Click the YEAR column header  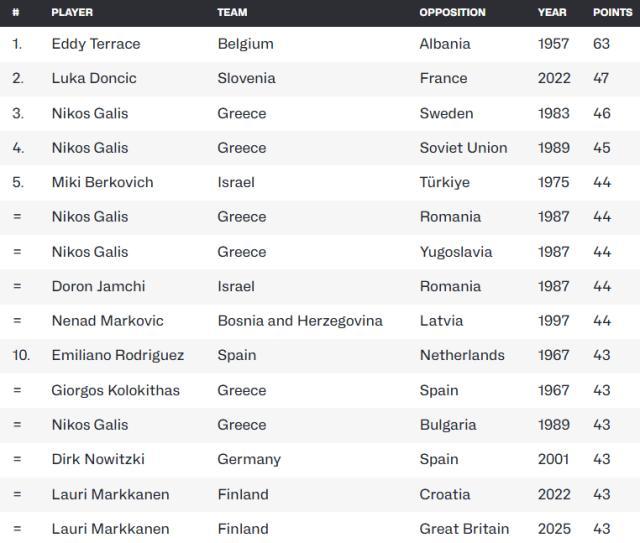click(552, 13)
